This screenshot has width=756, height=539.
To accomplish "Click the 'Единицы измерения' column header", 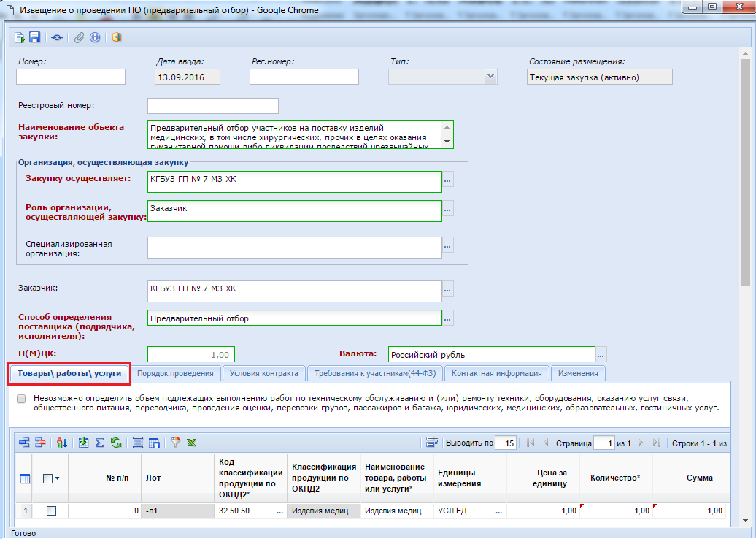I will (x=470, y=478).
